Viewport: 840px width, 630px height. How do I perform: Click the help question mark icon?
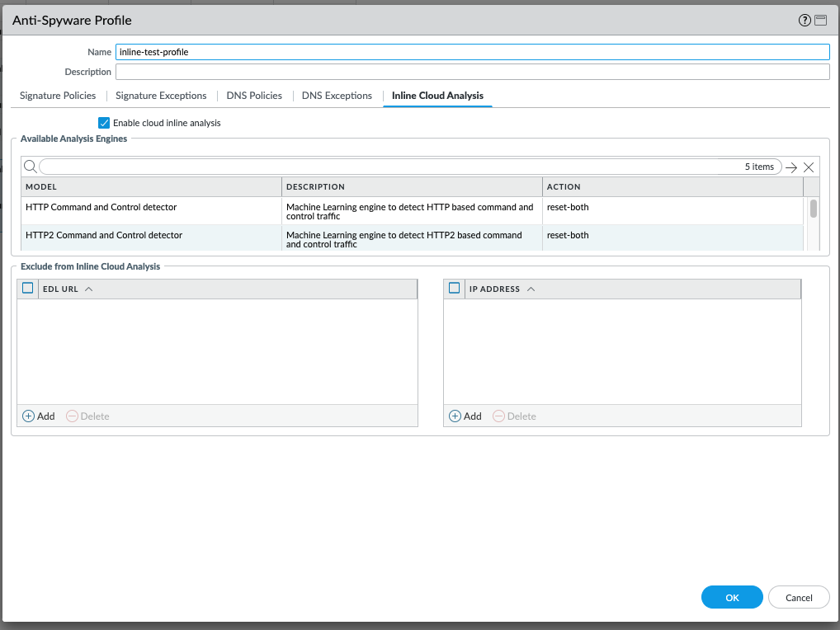click(805, 21)
